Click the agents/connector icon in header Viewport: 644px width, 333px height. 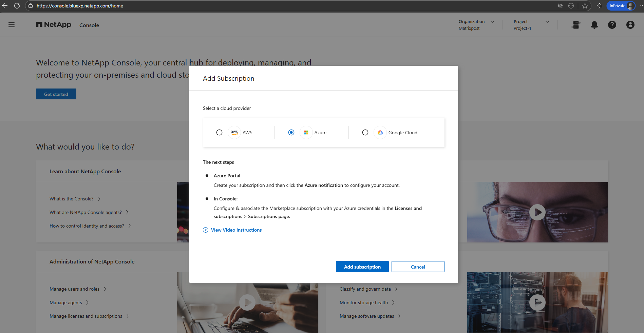(x=576, y=25)
